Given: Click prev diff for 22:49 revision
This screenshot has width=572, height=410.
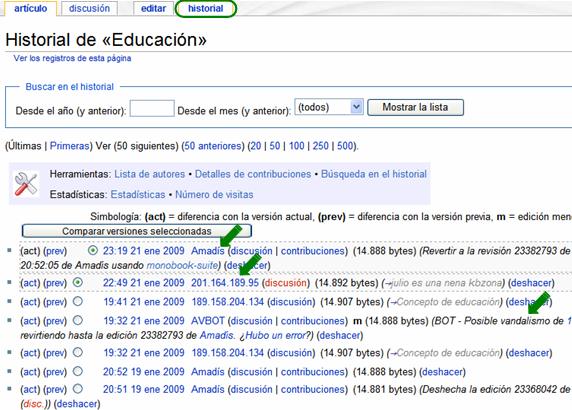Looking at the screenshot, I should point(55,283).
